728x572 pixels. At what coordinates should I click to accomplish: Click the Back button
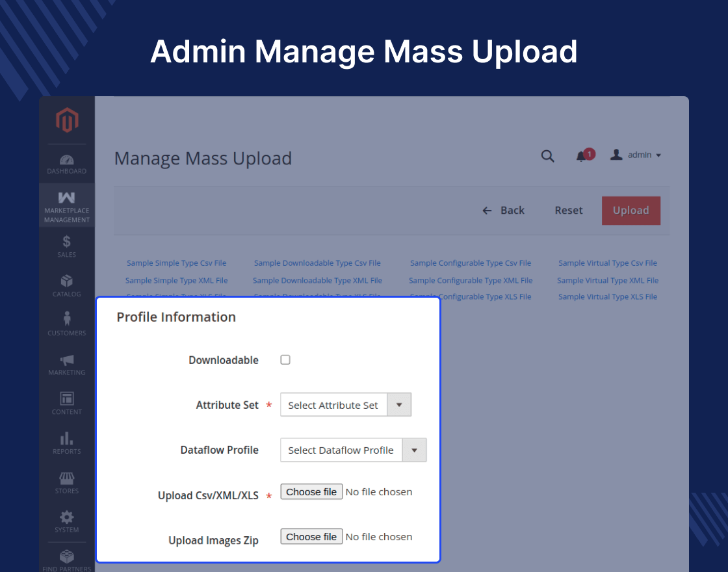[x=503, y=211]
